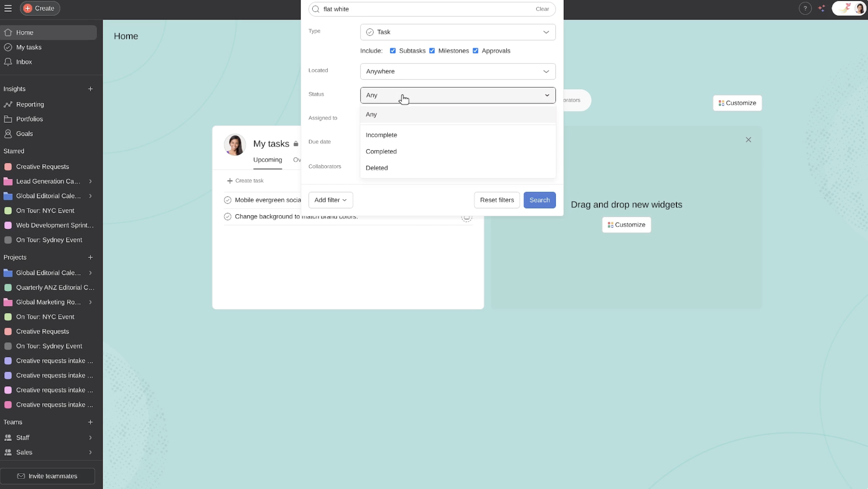Click plus icon next to Projects

[90, 257]
